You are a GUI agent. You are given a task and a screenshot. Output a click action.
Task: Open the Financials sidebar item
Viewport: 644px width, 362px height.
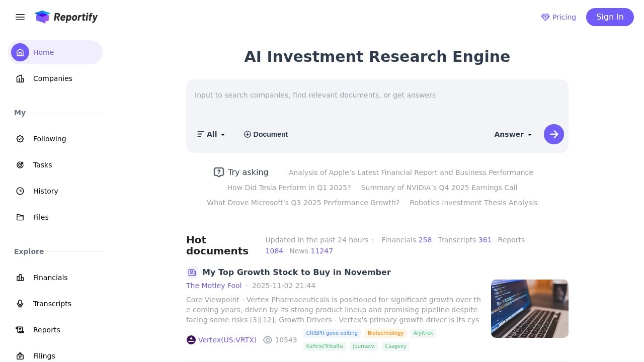[x=50, y=278]
